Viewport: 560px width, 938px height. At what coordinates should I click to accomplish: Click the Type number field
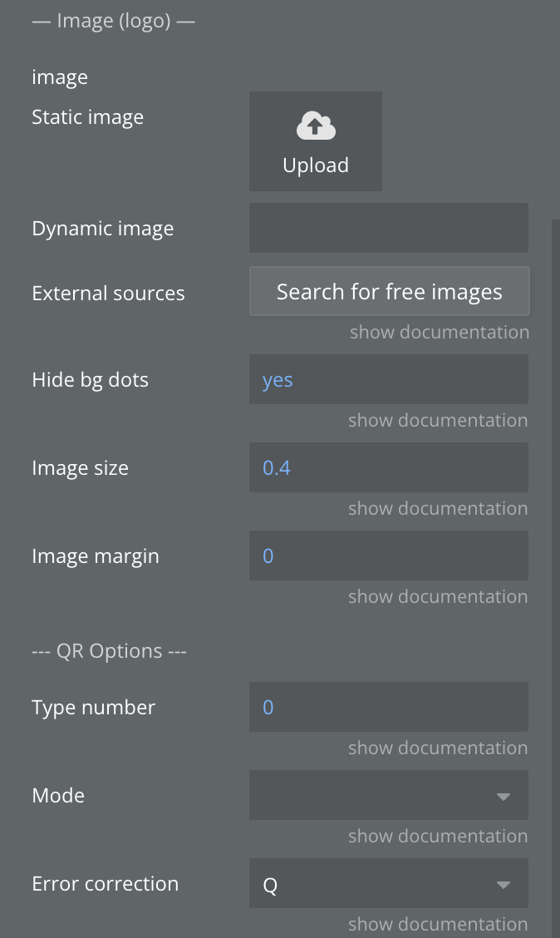pyautogui.click(x=388, y=707)
